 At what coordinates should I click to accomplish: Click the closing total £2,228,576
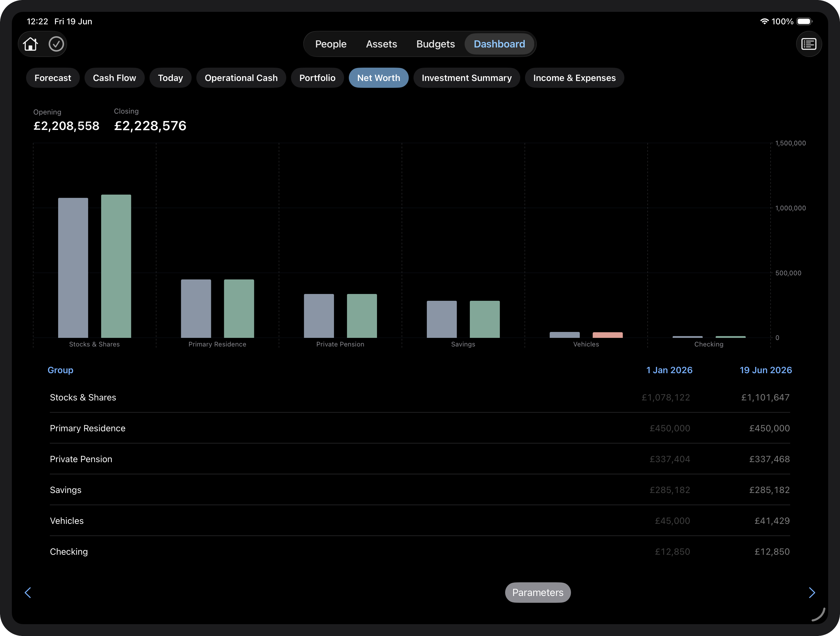click(150, 126)
